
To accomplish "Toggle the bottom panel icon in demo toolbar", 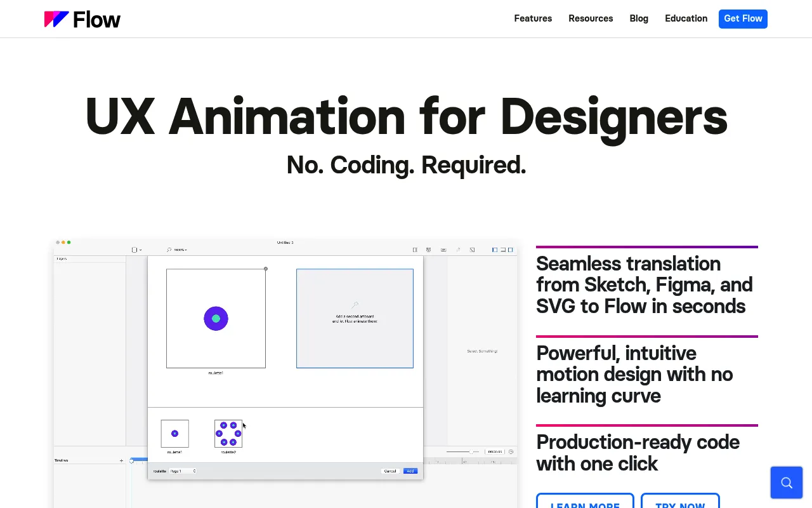I will (502, 250).
